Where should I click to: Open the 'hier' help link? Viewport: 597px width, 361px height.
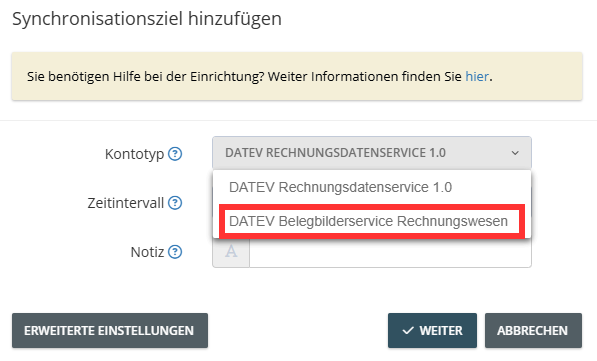[477, 77]
